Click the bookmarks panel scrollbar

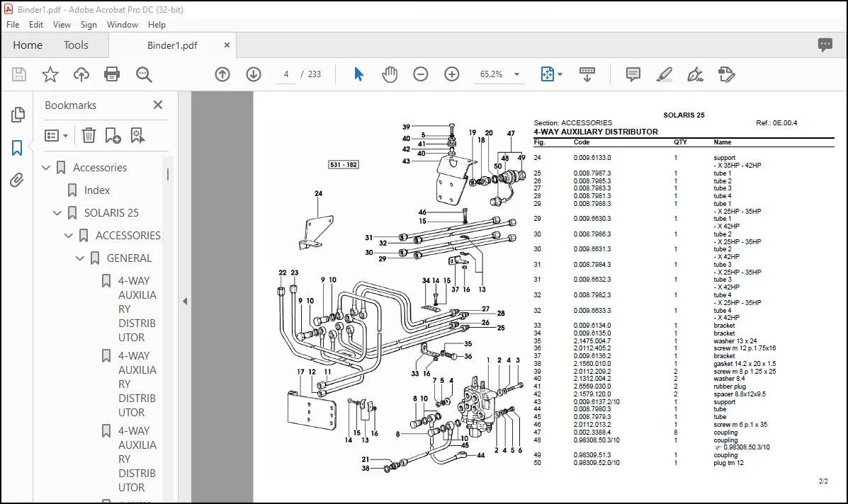pyautogui.click(x=168, y=174)
